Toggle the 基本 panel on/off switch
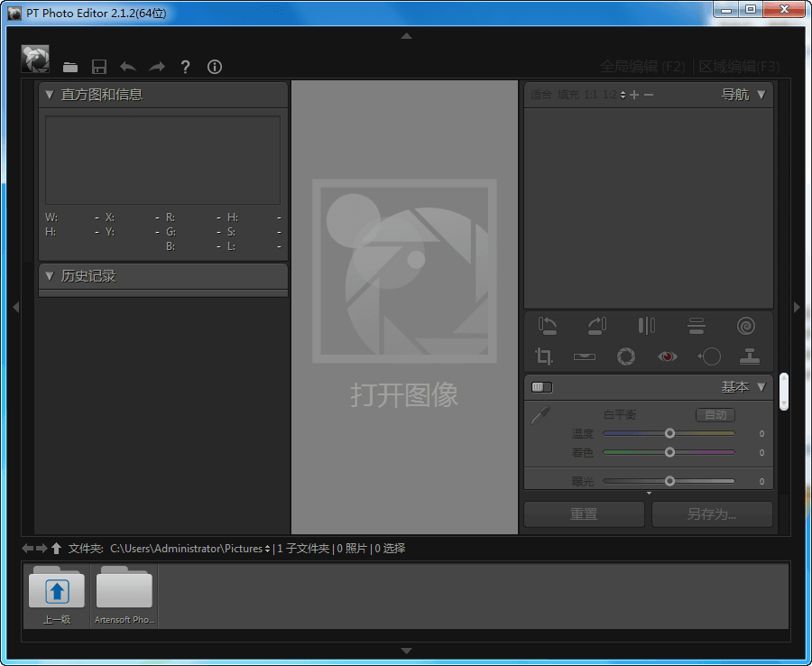Screen dimensions: 812x666 click(x=541, y=387)
